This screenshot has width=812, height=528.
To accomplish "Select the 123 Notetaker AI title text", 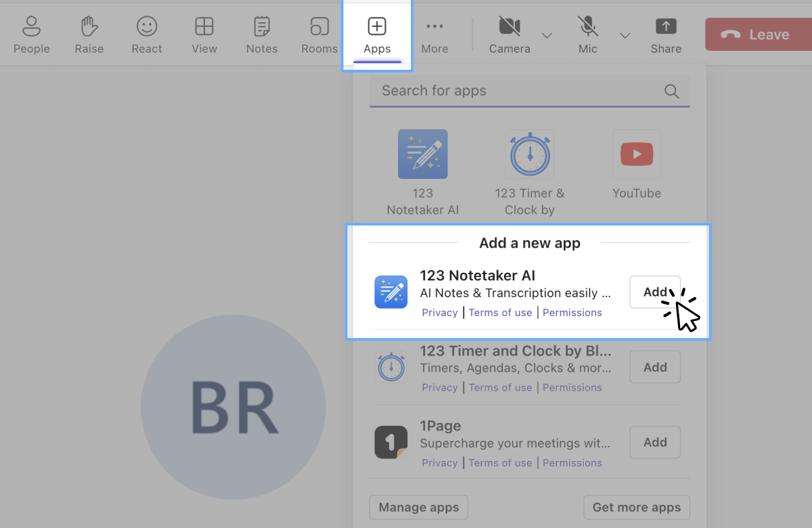I will point(478,276).
